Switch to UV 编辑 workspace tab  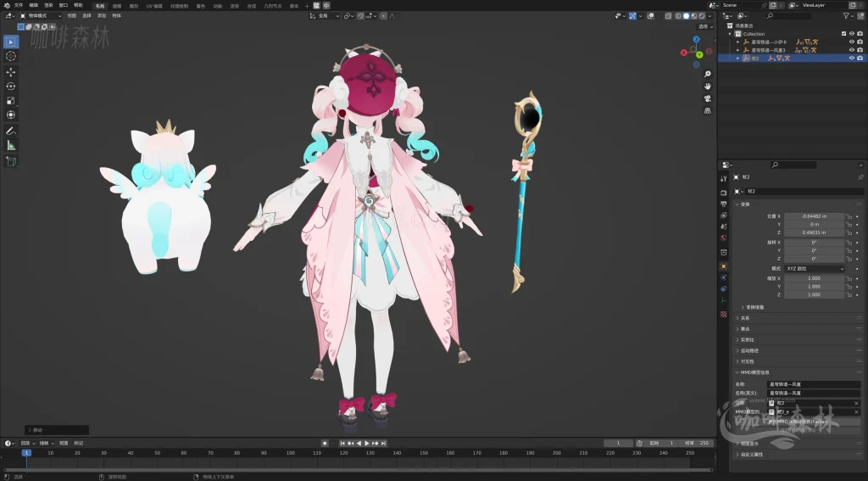(154, 6)
